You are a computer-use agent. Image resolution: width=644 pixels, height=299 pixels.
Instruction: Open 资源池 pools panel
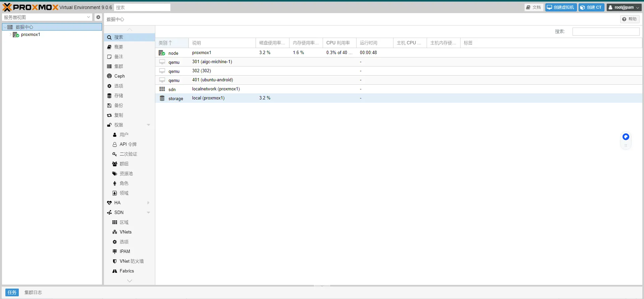pyautogui.click(x=129, y=174)
